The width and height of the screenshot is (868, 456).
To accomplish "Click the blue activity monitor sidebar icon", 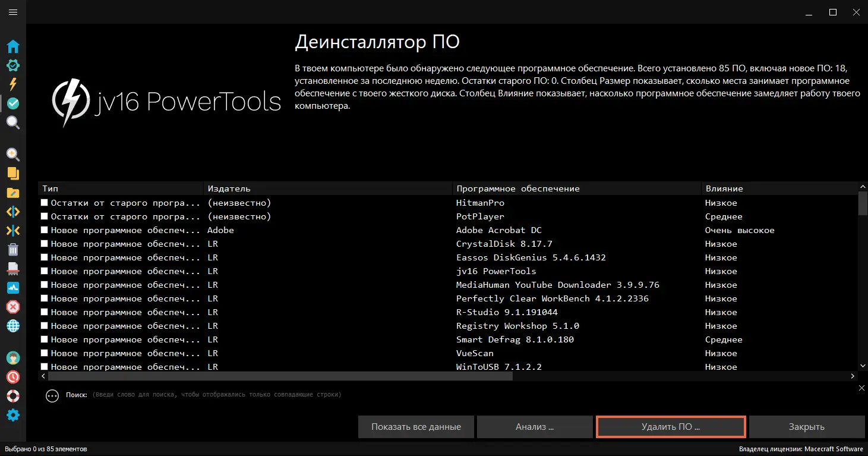I will pos(13,288).
